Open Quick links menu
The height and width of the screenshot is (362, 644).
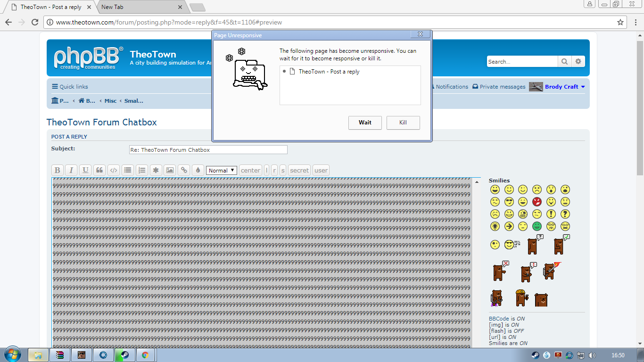click(x=70, y=87)
